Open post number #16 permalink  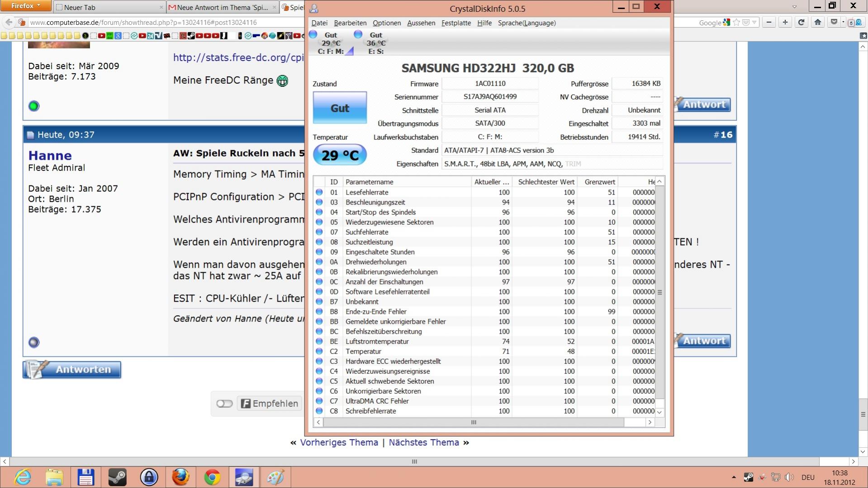point(722,135)
